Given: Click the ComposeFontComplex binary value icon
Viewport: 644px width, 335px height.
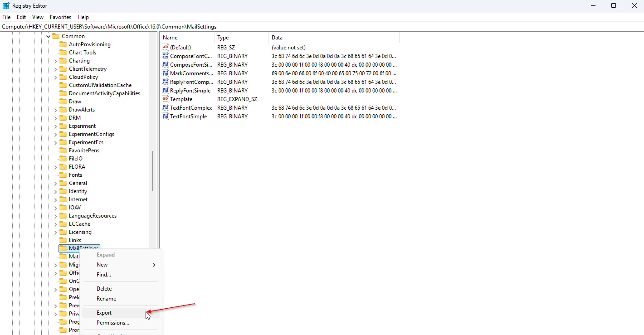Looking at the screenshot, I should tap(166, 56).
